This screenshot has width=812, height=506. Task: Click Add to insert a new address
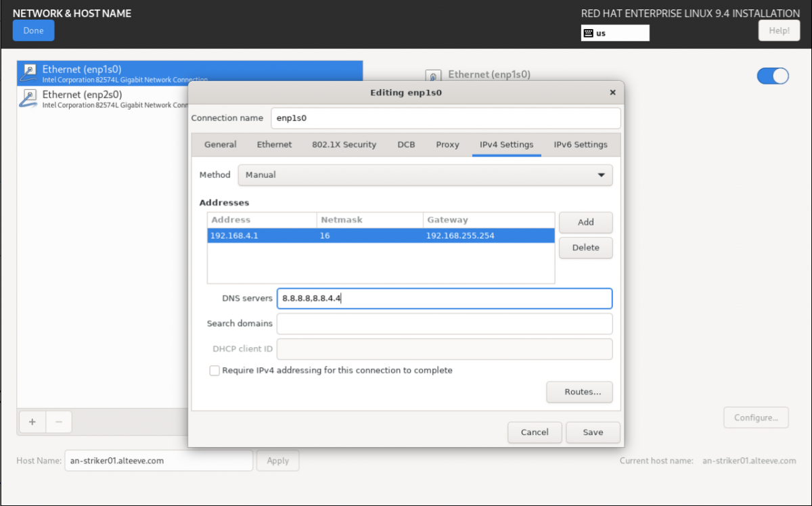point(585,223)
